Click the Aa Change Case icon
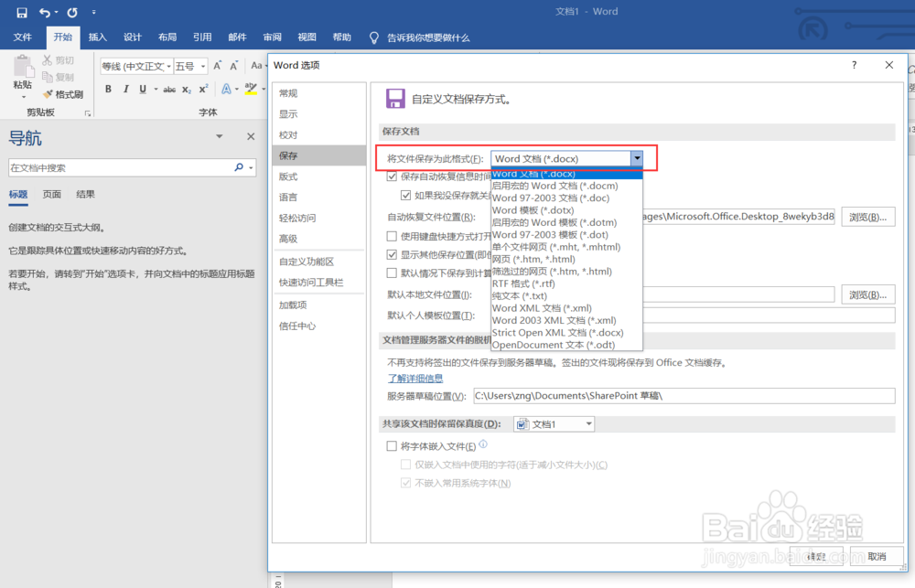915x588 pixels. (x=256, y=65)
